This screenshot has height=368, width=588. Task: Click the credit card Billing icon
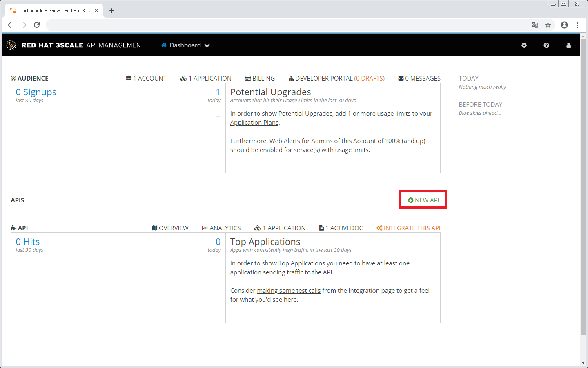pos(248,79)
